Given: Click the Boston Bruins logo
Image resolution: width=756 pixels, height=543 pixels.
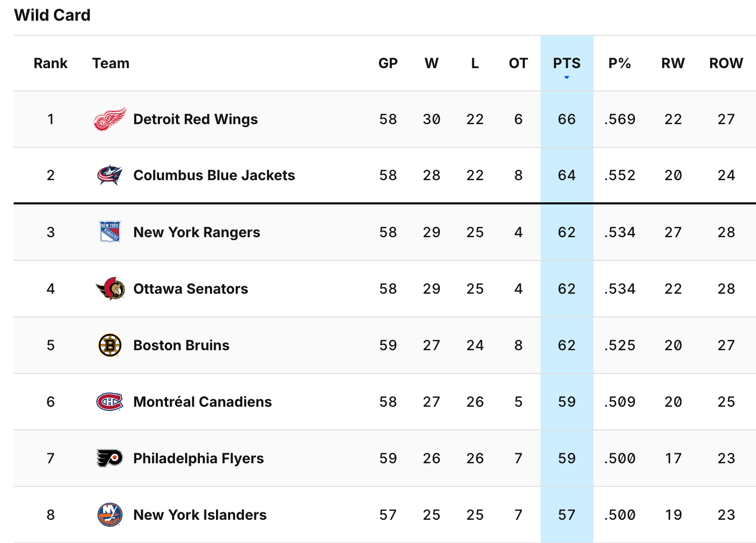Looking at the screenshot, I should pyautogui.click(x=110, y=345).
